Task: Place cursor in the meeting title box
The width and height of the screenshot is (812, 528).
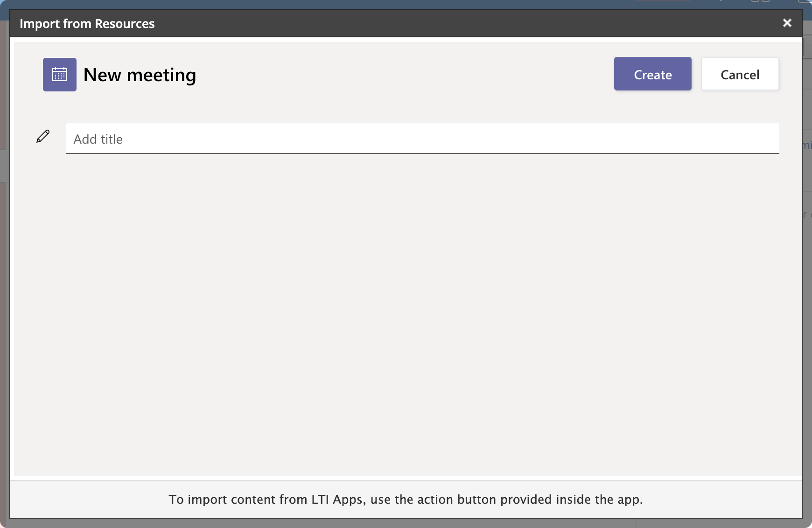Action: pos(422,139)
